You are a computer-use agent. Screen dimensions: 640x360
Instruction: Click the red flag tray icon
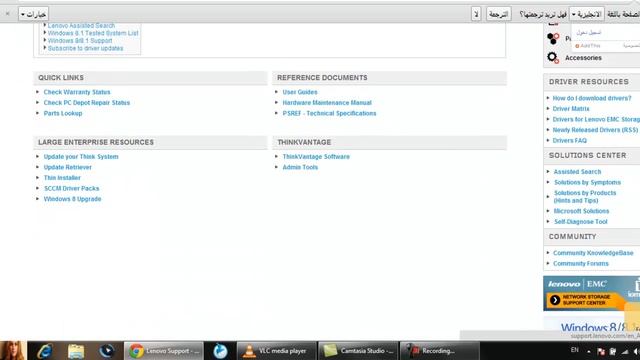[601, 351]
